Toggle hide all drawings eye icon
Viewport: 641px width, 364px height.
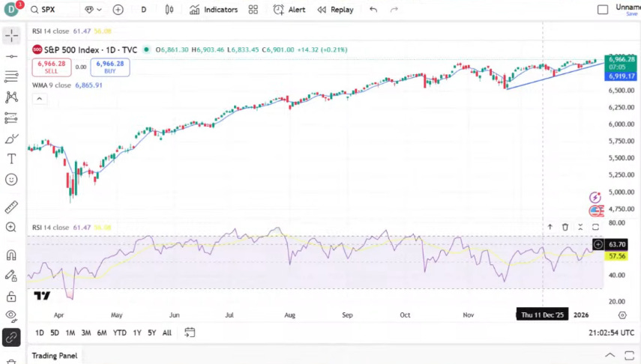click(x=11, y=315)
